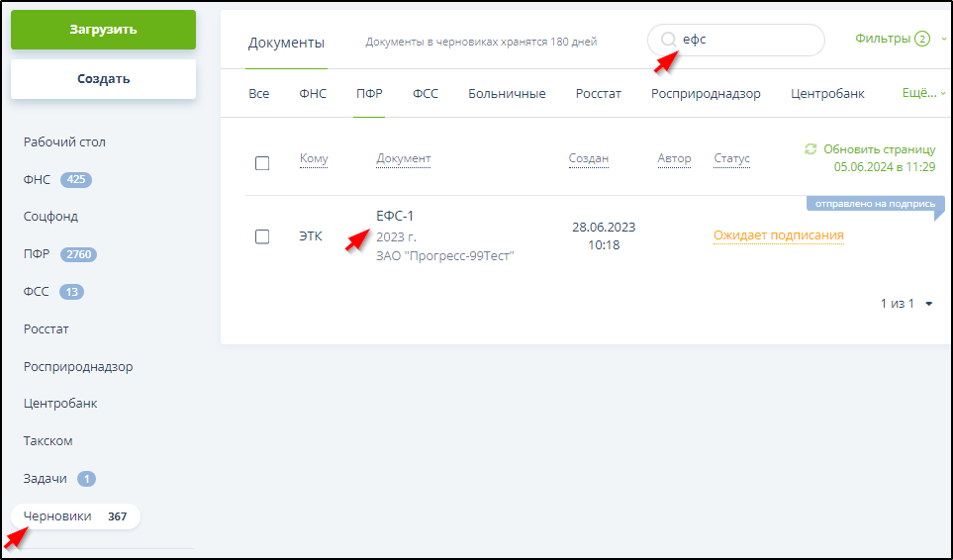Sort by the Создан column header

point(588,158)
